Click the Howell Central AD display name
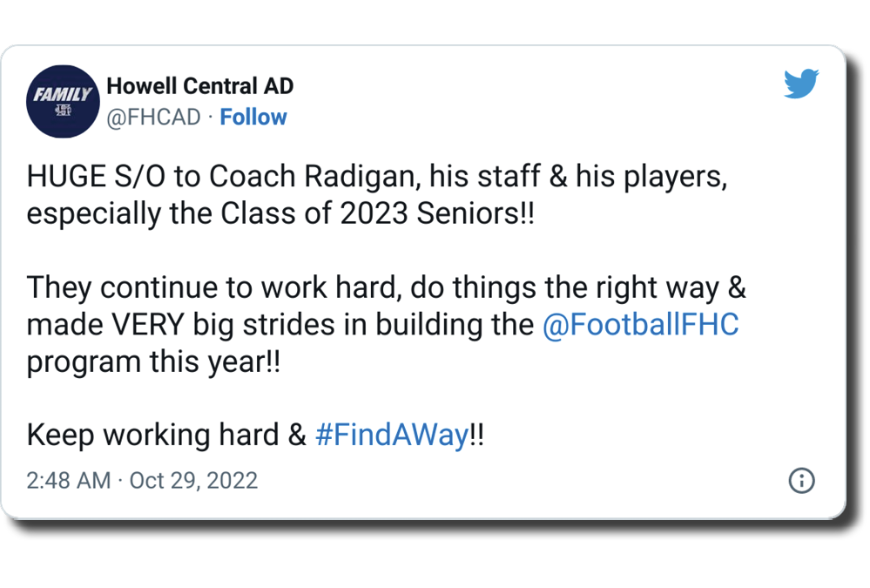The width and height of the screenshot is (870, 588). click(x=199, y=86)
